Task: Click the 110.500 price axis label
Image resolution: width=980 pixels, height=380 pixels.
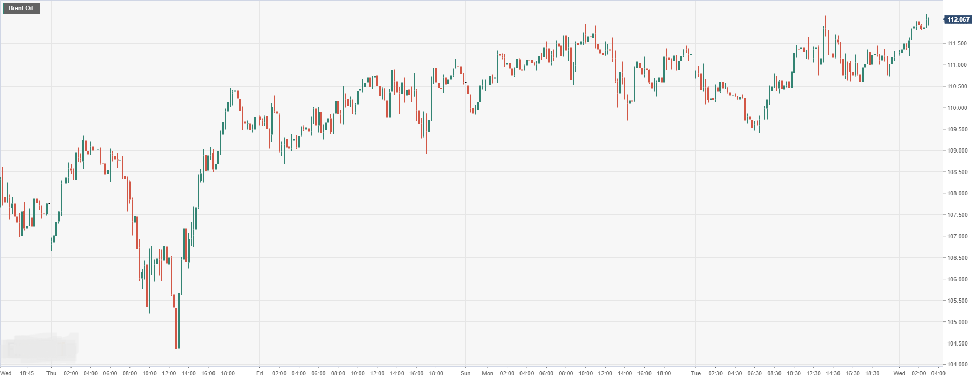Action: tap(957, 86)
